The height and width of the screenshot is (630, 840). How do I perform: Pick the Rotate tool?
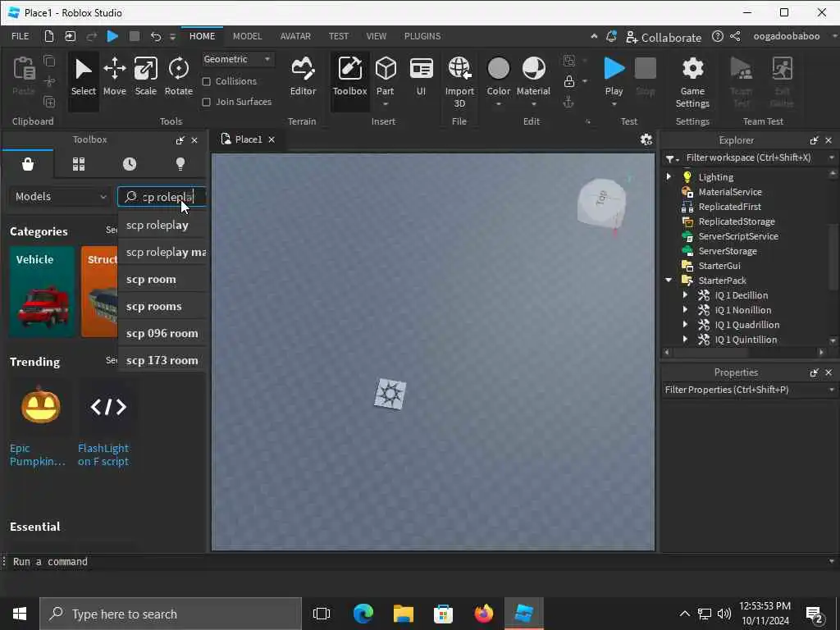coord(178,77)
